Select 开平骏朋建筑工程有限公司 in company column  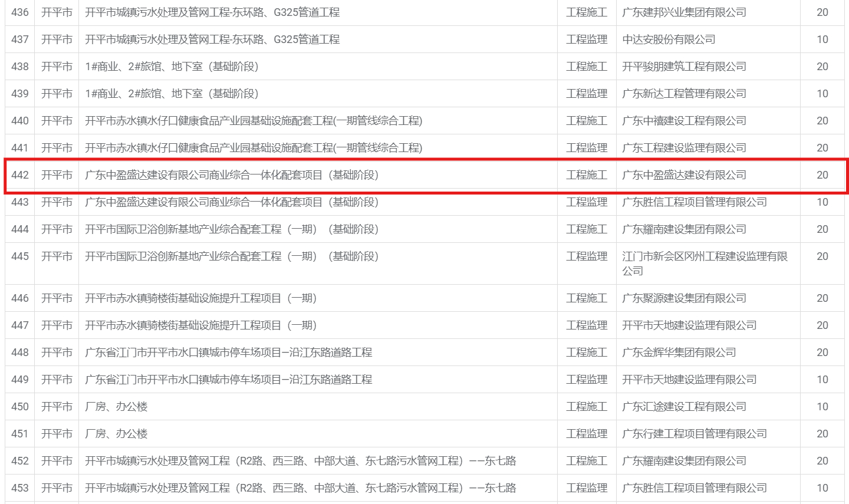684,67
